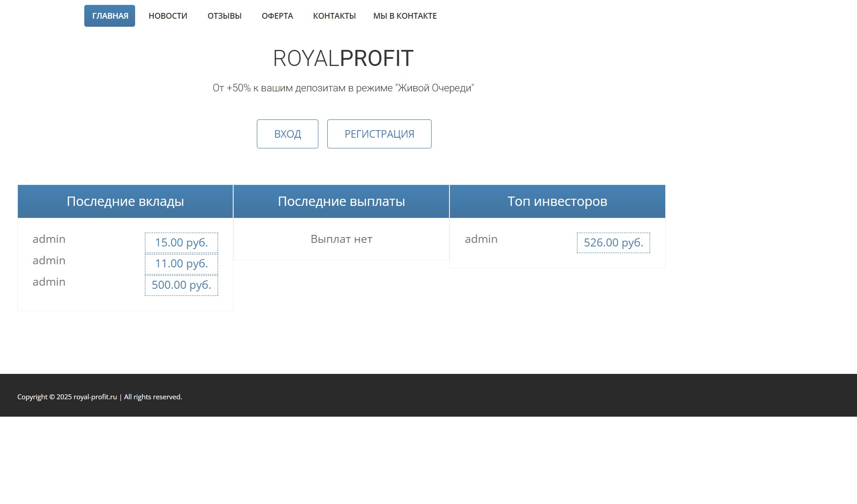The height and width of the screenshot is (504, 857).
Task: Click admin in Топ инвесторов
Action: click(481, 239)
